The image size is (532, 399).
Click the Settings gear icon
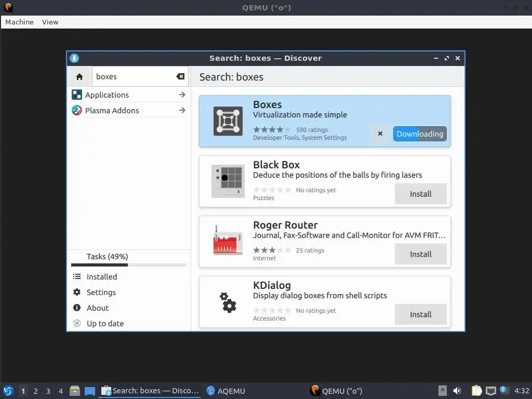tap(77, 292)
